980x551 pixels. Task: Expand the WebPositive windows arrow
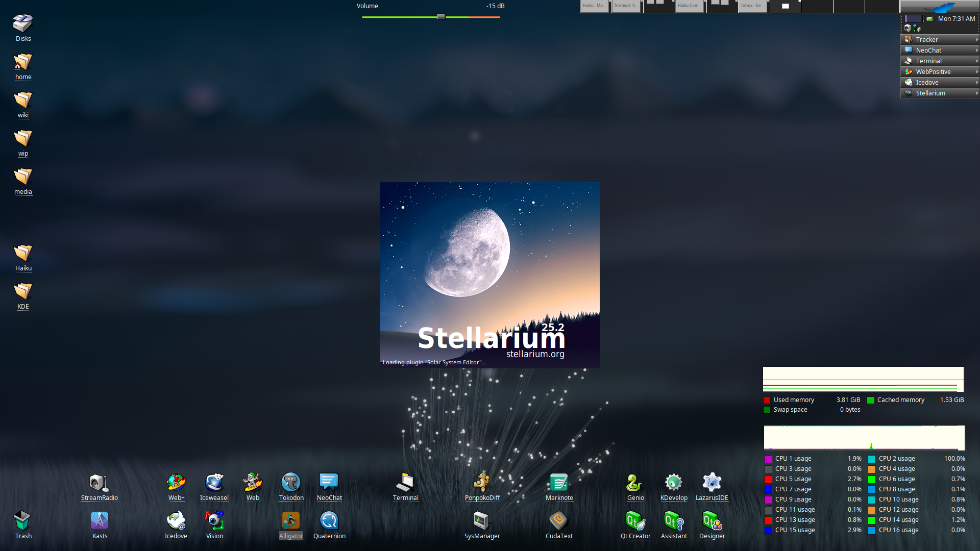(976, 72)
